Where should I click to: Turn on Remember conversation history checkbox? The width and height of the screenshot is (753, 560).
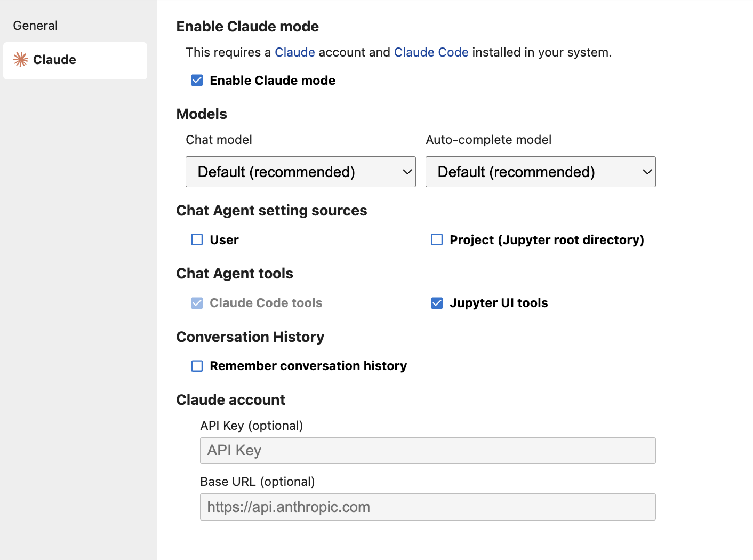click(197, 366)
